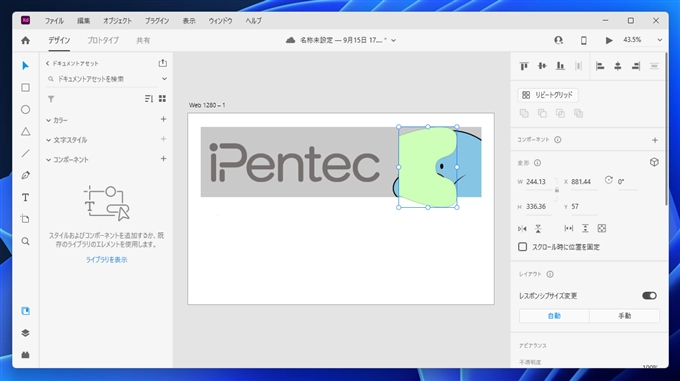Click the X position field
Viewport: 680px width, 381px height.
point(583,182)
